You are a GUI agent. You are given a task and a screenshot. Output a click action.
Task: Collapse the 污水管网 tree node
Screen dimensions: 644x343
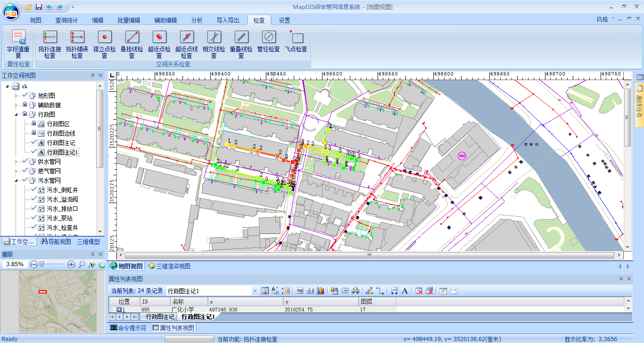click(x=16, y=180)
